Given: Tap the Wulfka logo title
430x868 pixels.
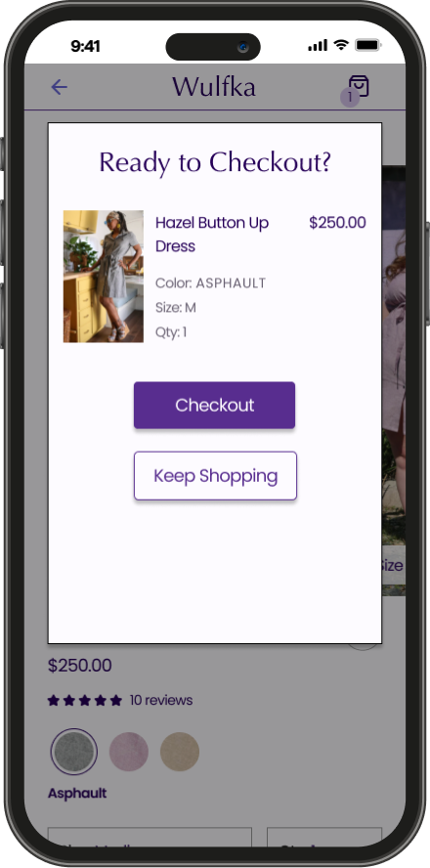Looking at the screenshot, I should (214, 87).
